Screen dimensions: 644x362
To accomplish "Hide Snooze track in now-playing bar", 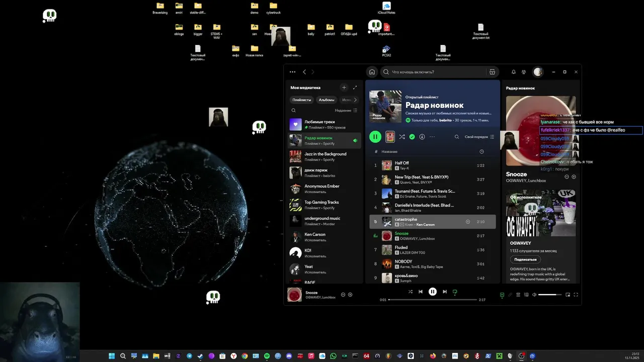I will click(343, 295).
